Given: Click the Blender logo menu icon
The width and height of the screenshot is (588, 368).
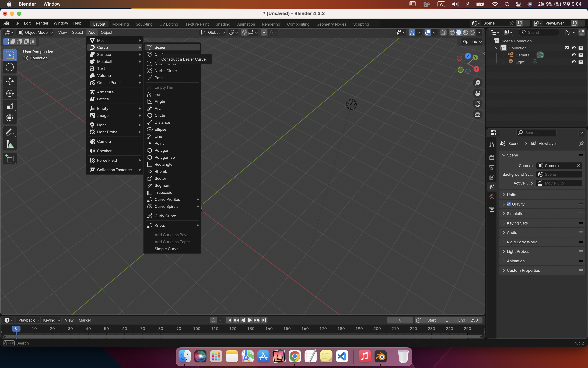Looking at the screenshot, I should [x=6, y=23].
